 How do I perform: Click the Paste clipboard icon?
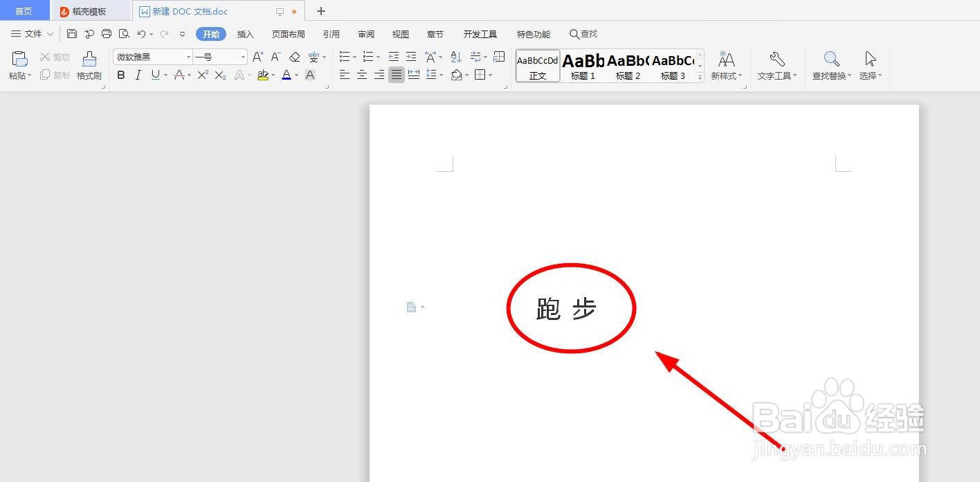(20, 60)
